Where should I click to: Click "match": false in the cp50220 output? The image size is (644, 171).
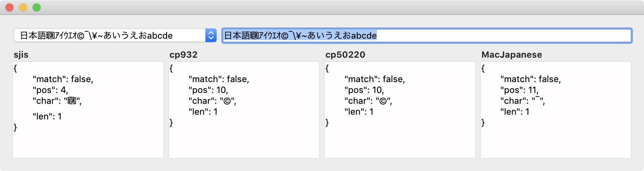[x=375, y=79]
